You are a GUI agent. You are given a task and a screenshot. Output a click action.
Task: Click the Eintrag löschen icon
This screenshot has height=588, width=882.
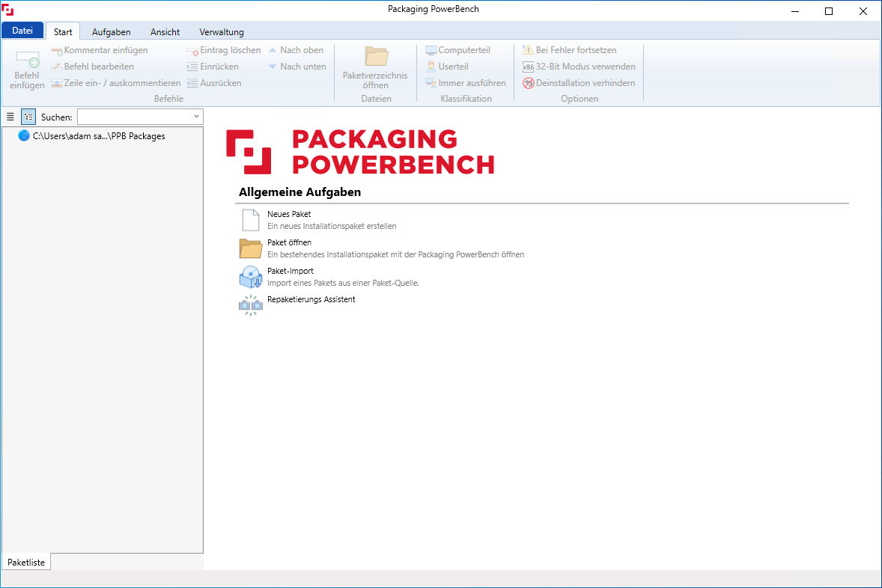(192, 51)
